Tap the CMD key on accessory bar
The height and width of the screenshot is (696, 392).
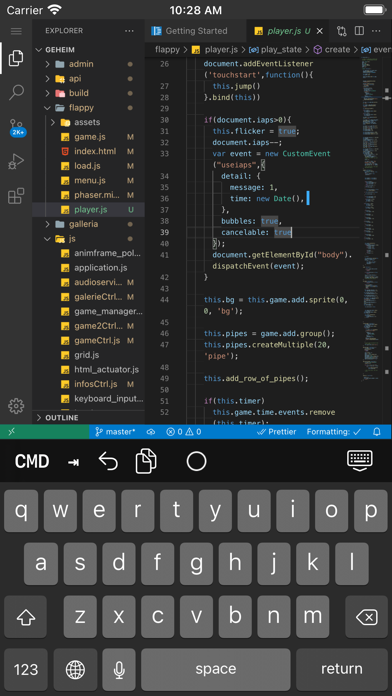click(x=32, y=462)
